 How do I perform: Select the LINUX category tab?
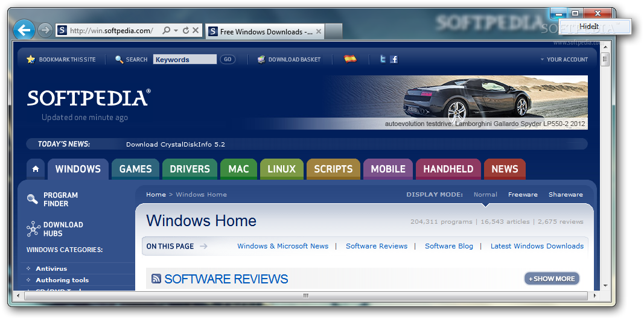coord(282,169)
